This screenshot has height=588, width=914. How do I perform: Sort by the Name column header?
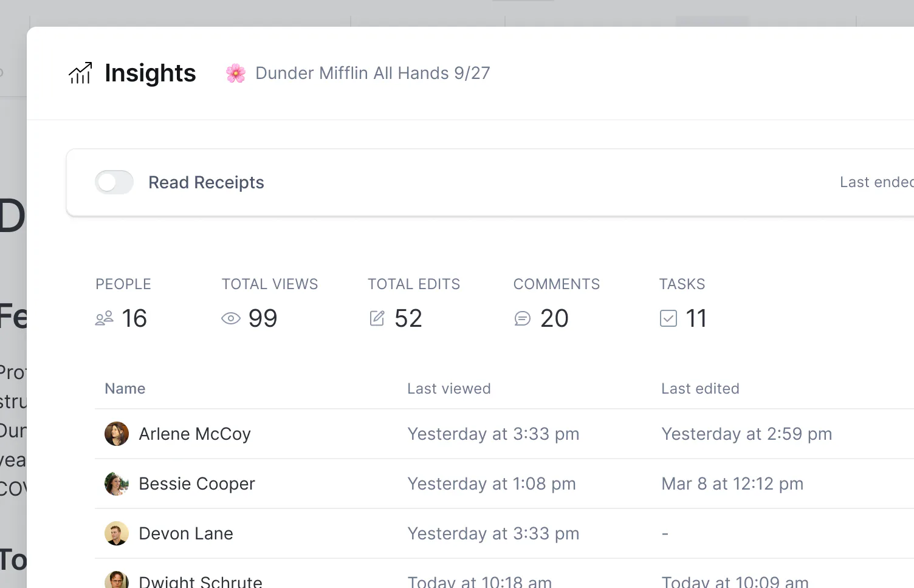tap(125, 389)
